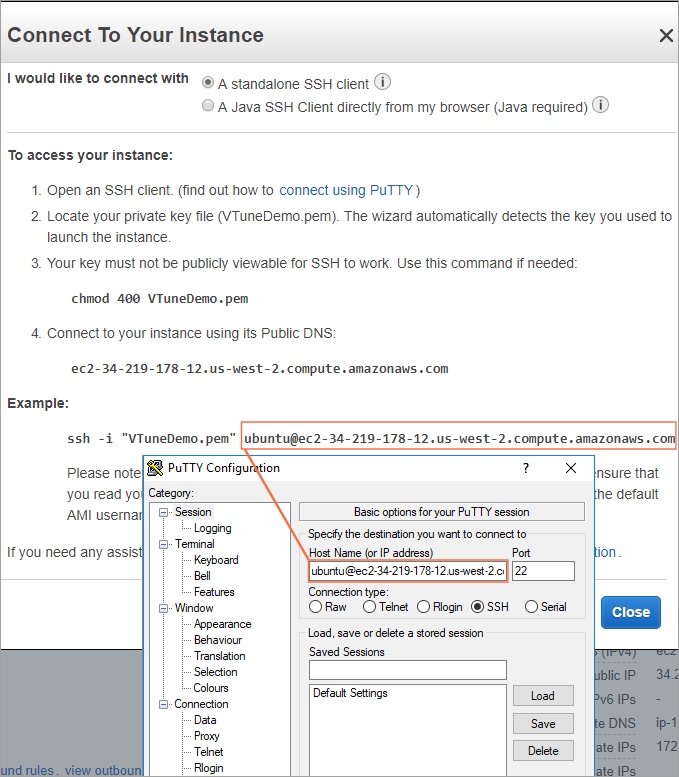
Task: Select SSH connection type
Action: (x=477, y=607)
